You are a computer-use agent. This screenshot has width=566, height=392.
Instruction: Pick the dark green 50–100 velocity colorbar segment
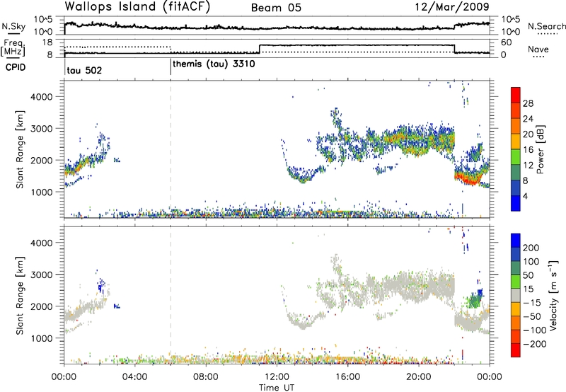coord(516,268)
